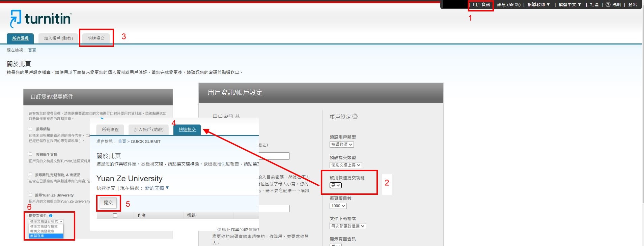Tick the 搜尋期刊,定期刊物, & 出版品 checkbox

point(30,175)
